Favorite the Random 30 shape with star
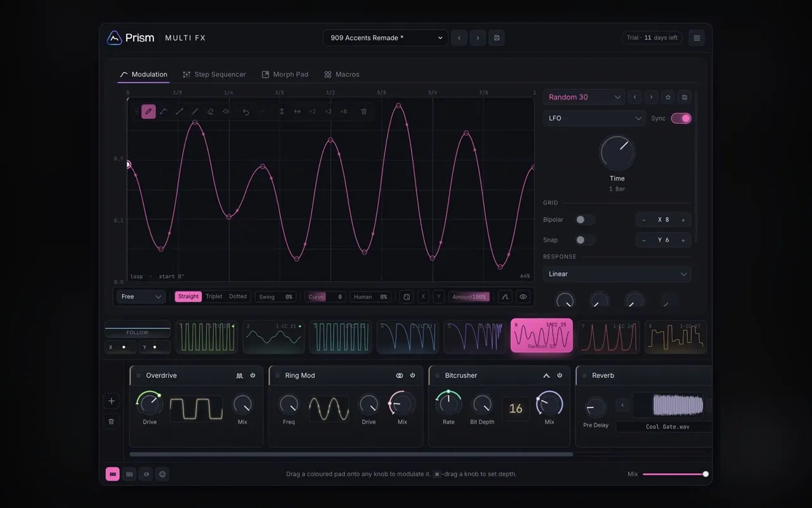Image resolution: width=812 pixels, height=508 pixels. coord(668,97)
